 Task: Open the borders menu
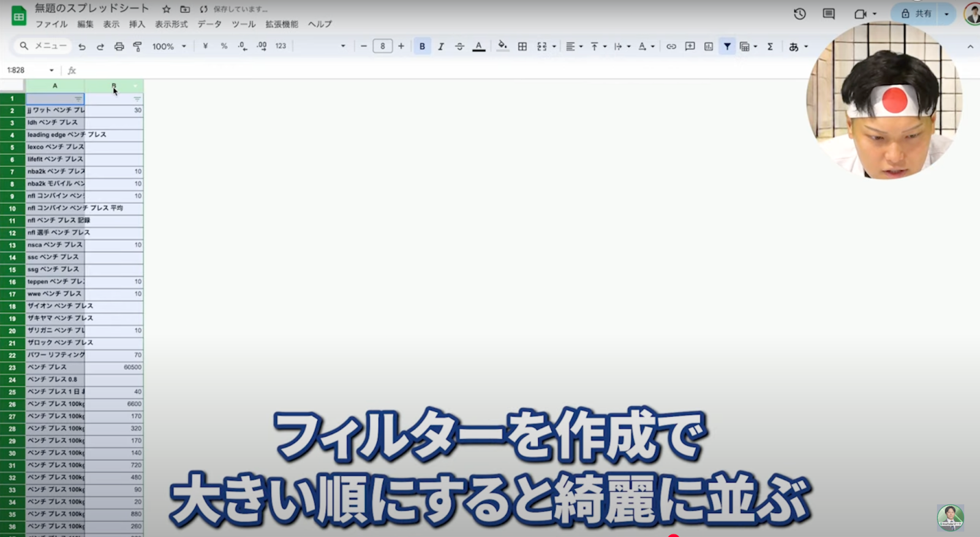522,47
